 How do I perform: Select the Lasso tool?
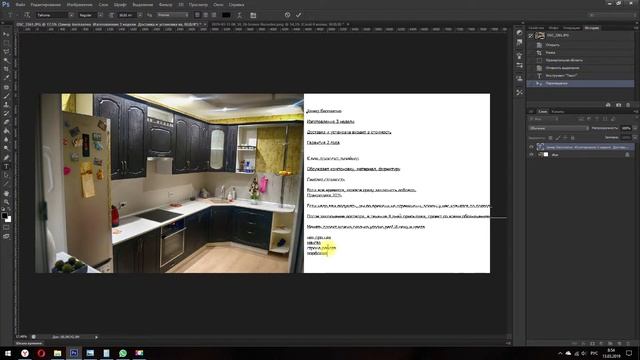[6, 52]
